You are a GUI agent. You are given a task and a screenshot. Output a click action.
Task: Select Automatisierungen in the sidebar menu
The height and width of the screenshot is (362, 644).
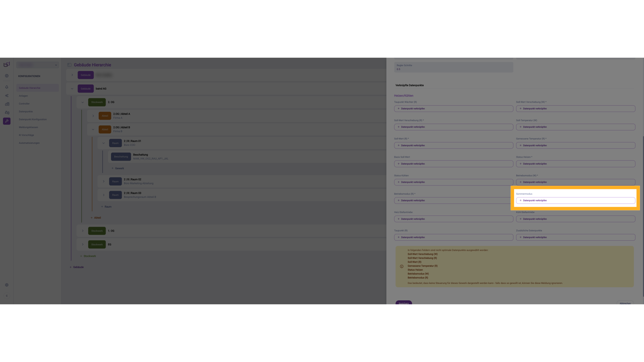(29, 143)
